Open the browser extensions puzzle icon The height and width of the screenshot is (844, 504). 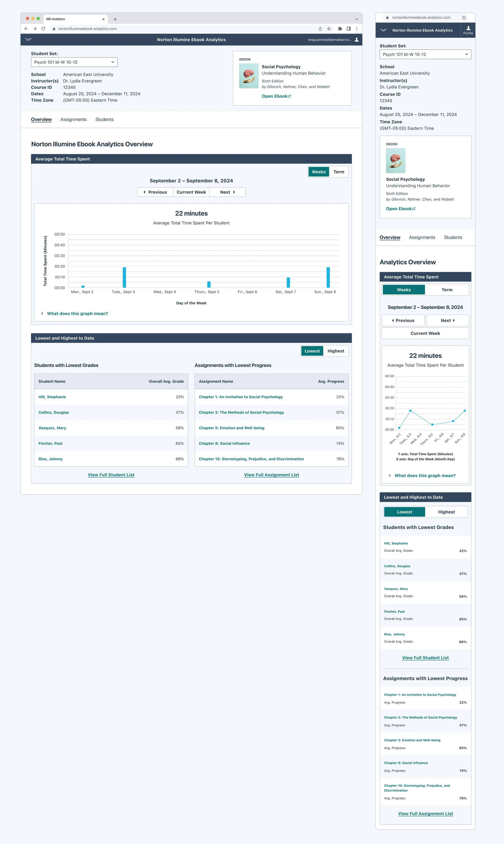340,29
